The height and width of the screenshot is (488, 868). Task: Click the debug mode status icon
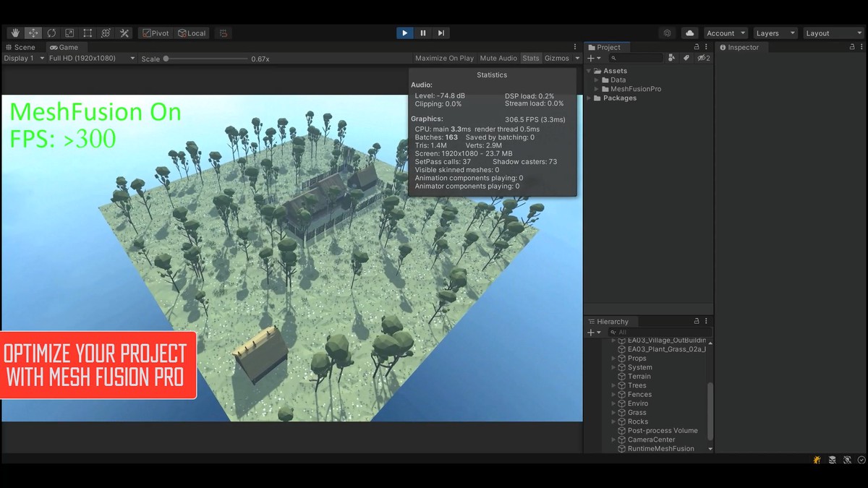point(847,460)
